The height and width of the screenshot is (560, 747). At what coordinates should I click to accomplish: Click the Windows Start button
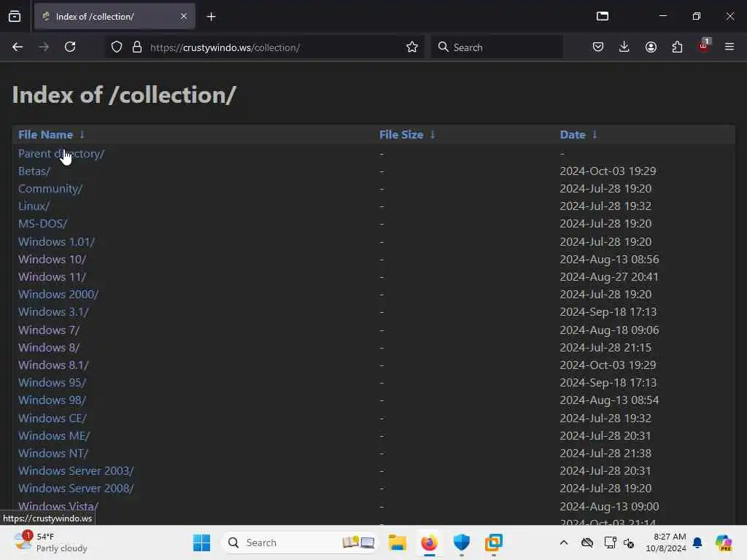pos(201,542)
